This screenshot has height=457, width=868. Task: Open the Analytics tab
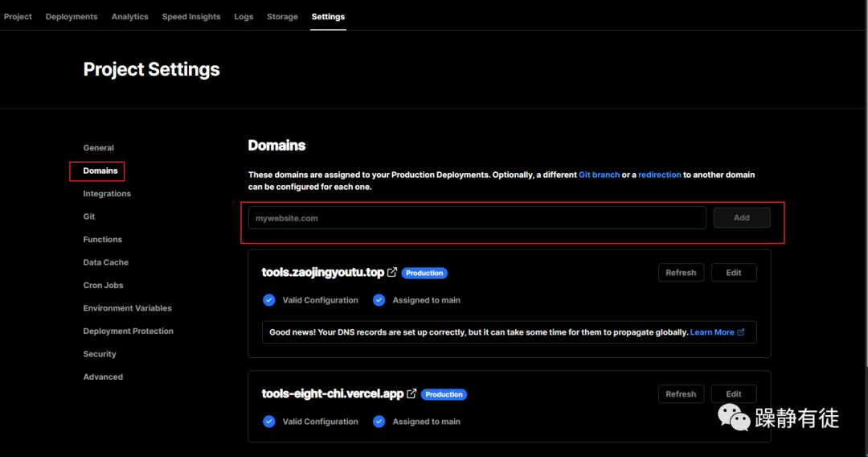(x=129, y=17)
